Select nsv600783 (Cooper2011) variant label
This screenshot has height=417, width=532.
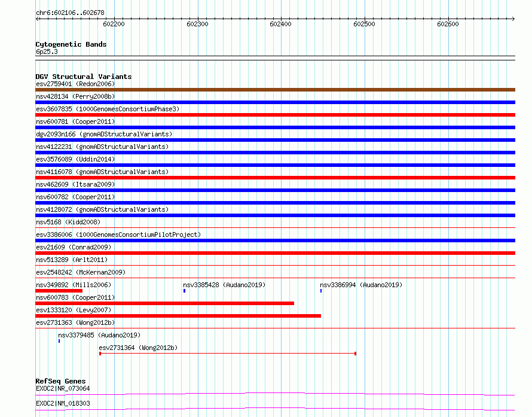point(75,297)
